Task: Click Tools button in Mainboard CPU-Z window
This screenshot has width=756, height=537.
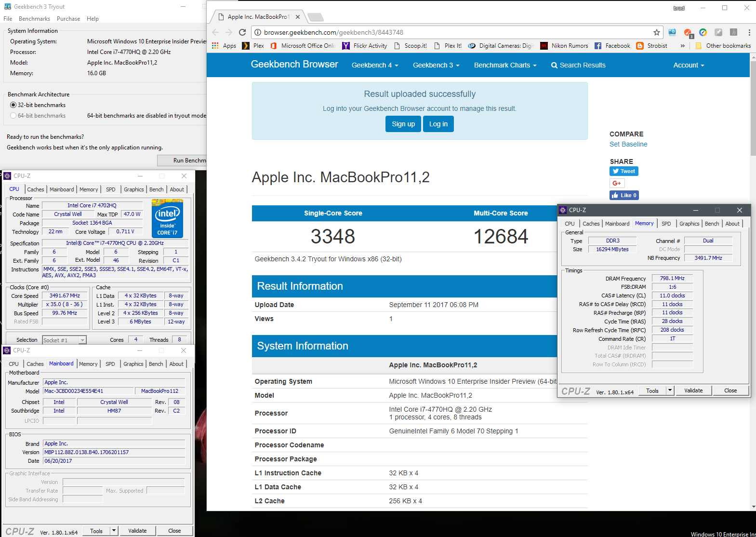Action: point(96,531)
